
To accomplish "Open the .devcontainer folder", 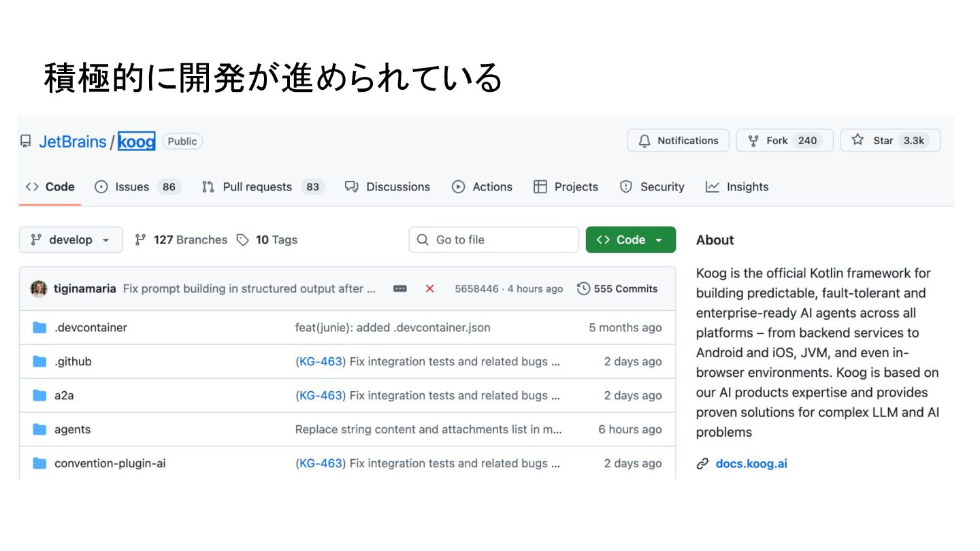I will (x=91, y=327).
